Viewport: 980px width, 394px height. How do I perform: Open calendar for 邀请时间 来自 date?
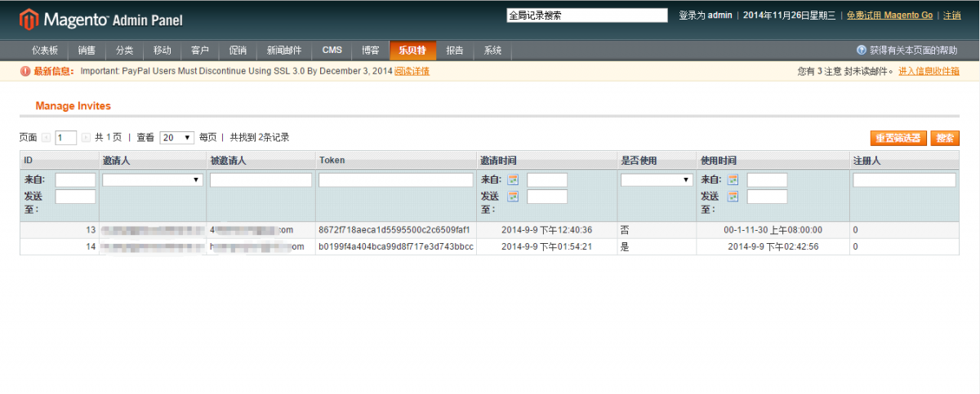pyautogui.click(x=513, y=179)
